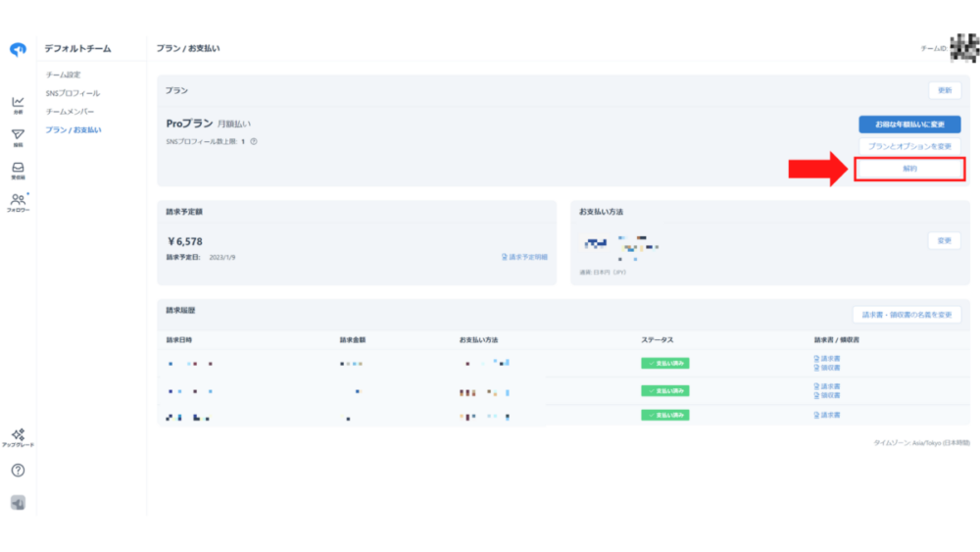Click the 解約 cancel button
The height and width of the screenshot is (552, 980).
(909, 169)
